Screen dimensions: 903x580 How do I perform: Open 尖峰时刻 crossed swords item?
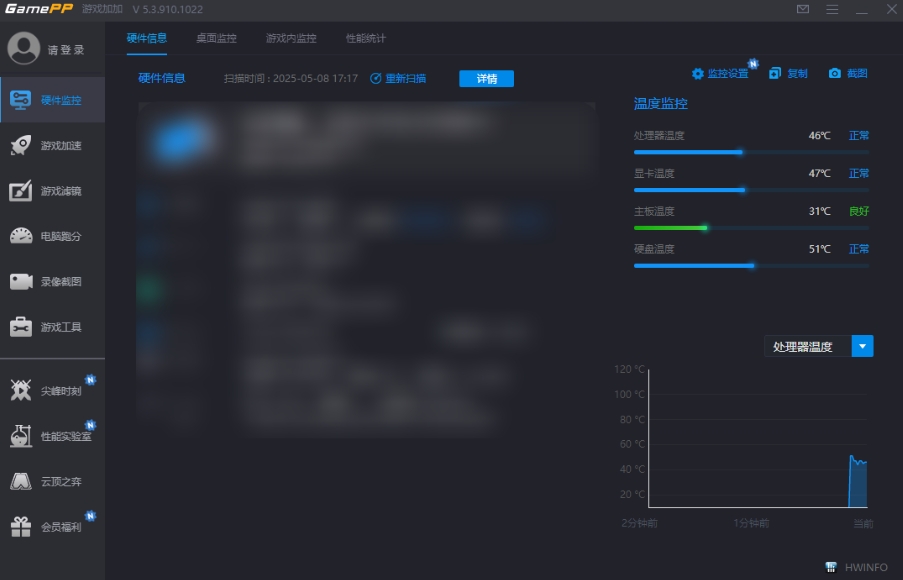(52, 391)
